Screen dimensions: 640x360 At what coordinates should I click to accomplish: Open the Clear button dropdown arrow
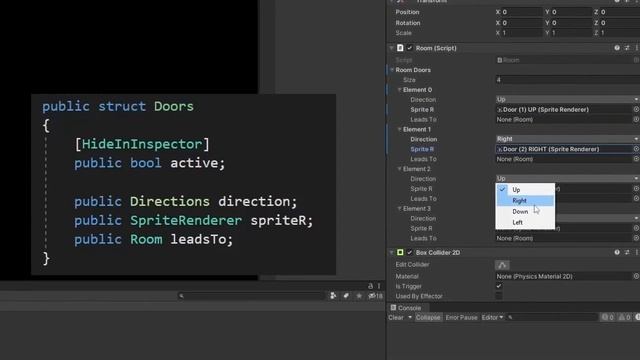click(x=410, y=317)
